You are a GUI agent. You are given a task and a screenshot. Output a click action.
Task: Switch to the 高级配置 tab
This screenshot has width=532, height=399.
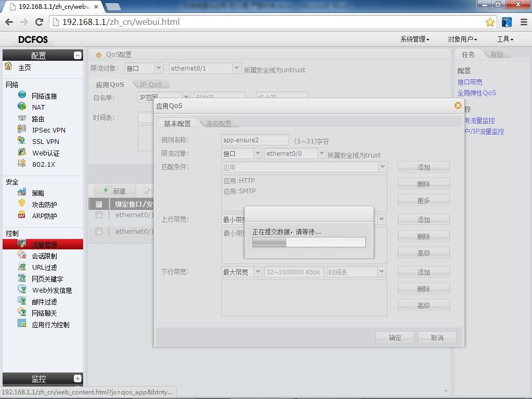(x=219, y=124)
